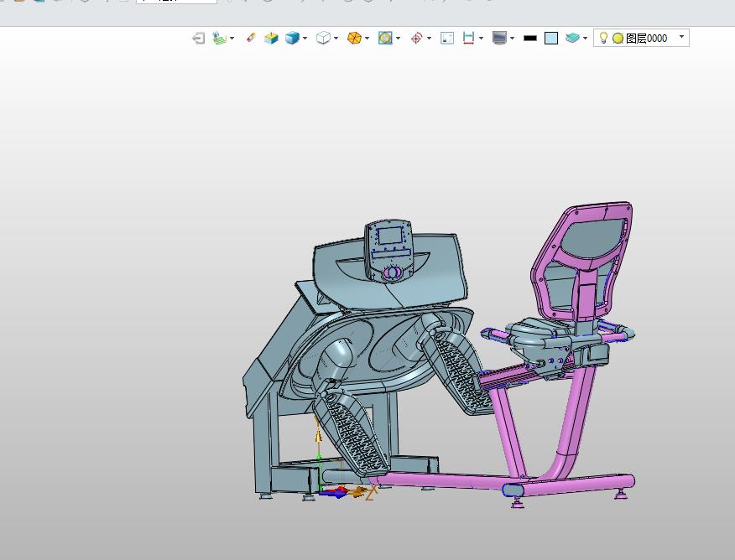Open the dimension measure dropdown arrow
The image size is (735, 560).
pos(481,39)
